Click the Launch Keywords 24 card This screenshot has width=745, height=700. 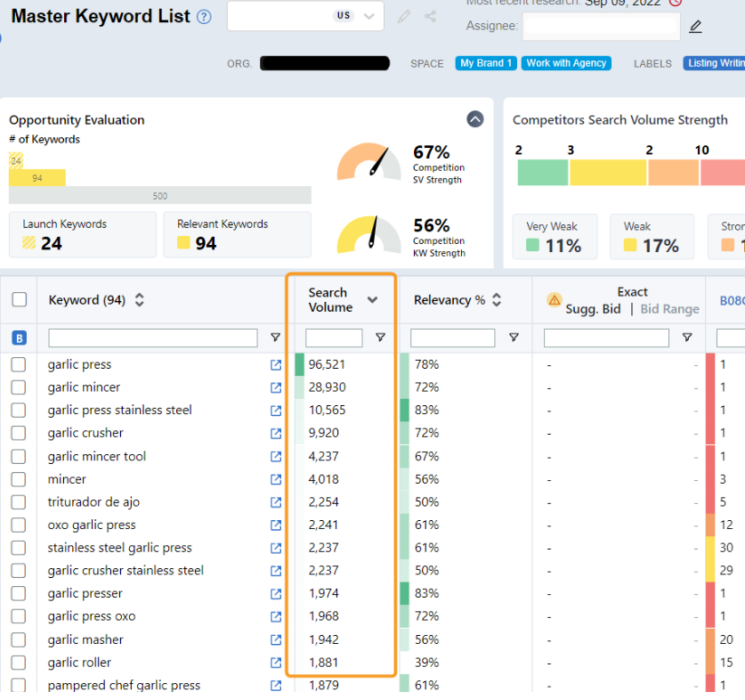(x=82, y=234)
